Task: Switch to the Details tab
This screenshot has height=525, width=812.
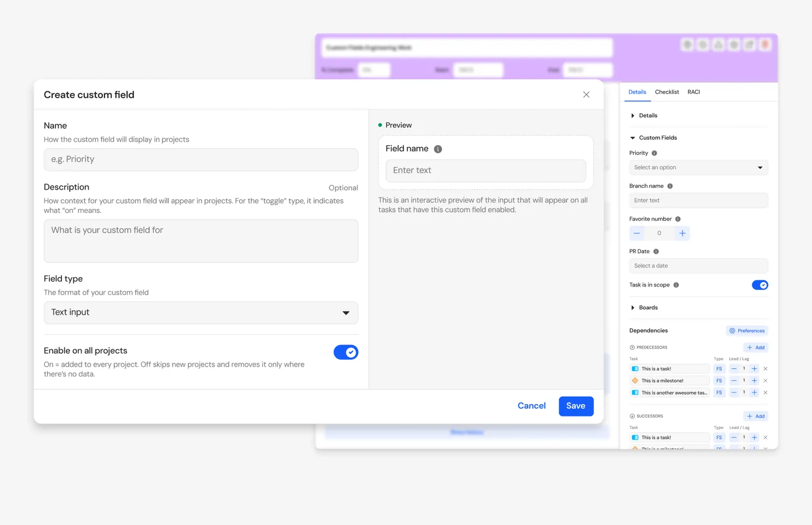Action: coord(637,92)
